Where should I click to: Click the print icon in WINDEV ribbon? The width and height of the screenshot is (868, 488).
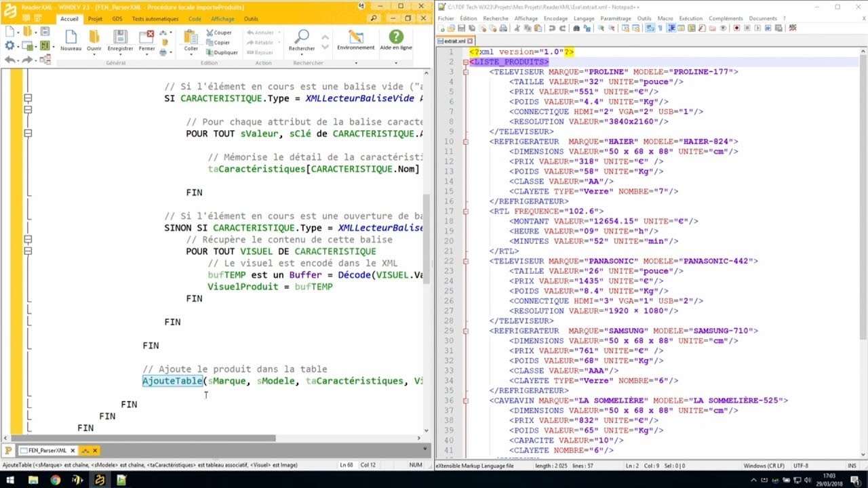click(x=163, y=52)
